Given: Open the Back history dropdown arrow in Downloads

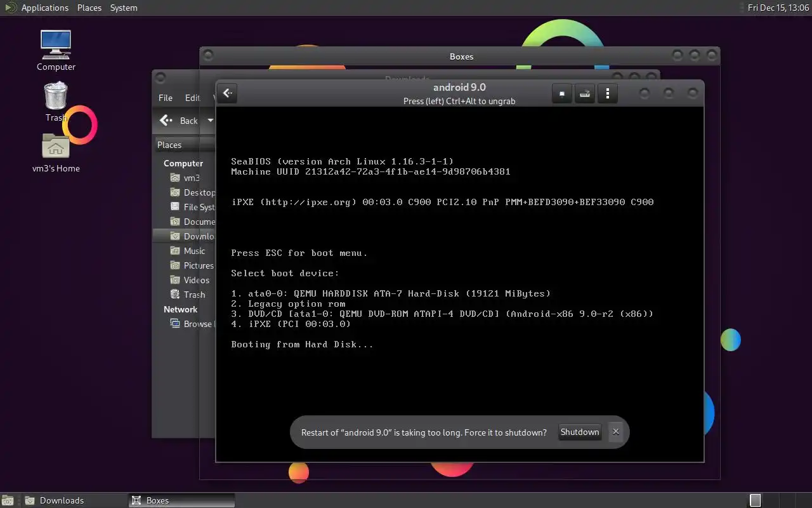Looking at the screenshot, I should (210, 121).
